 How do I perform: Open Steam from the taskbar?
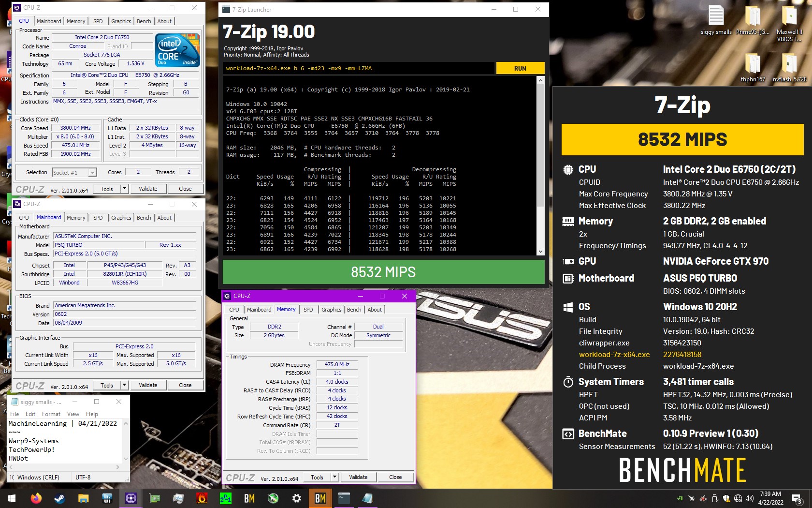pos(60,498)
